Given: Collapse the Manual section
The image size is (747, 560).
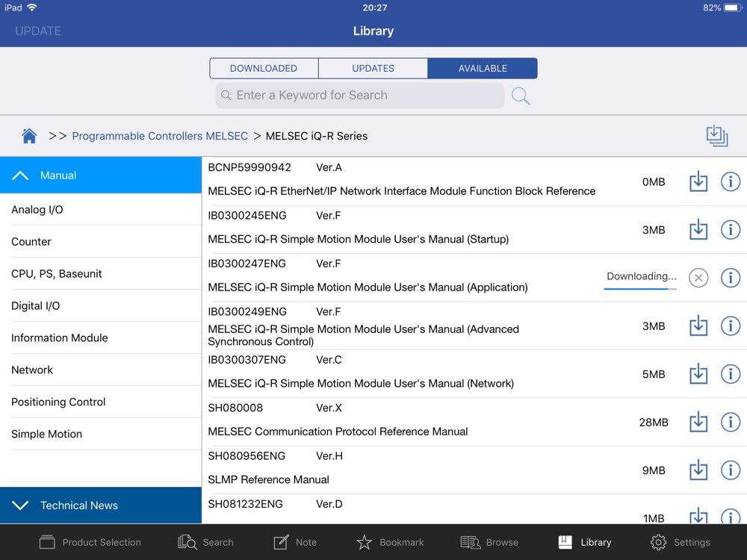Looking at the screenshot, I should tap(100, 175).
